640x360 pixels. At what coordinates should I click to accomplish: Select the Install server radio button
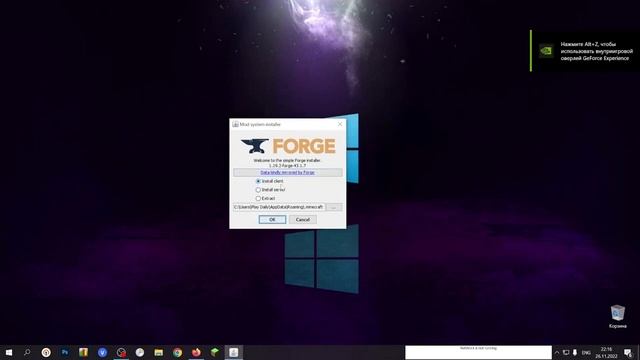tap(258, 190)
